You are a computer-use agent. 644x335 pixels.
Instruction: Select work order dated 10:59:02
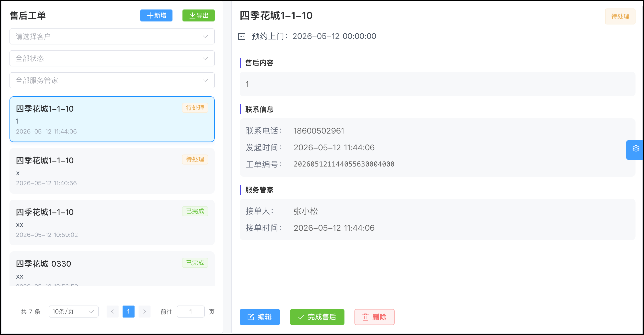click(112, 222)
